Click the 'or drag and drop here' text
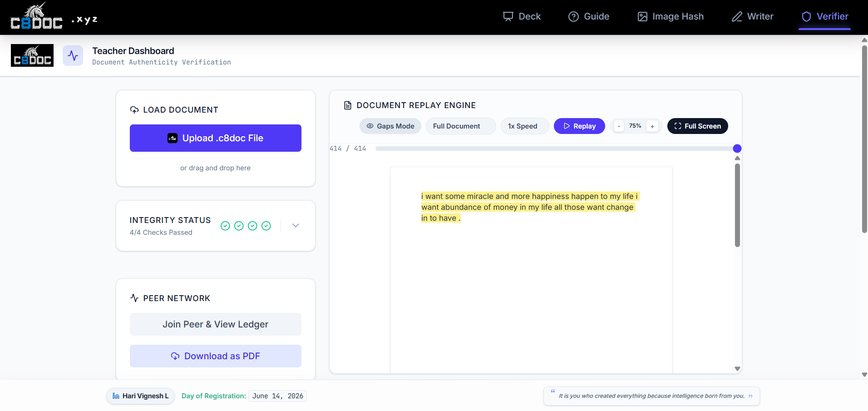This screenshot has width=868, height=411. [215, 168]
